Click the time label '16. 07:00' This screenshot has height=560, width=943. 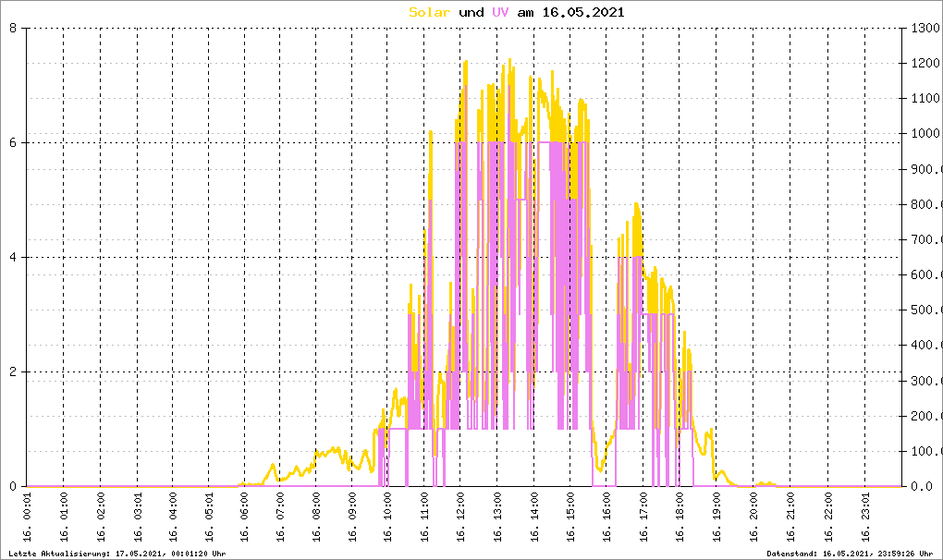[x=280, y=517]
